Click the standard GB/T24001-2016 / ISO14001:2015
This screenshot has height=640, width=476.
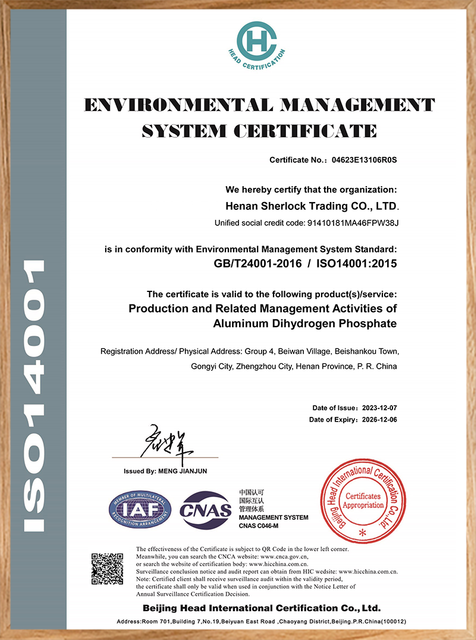coord(305,264)
